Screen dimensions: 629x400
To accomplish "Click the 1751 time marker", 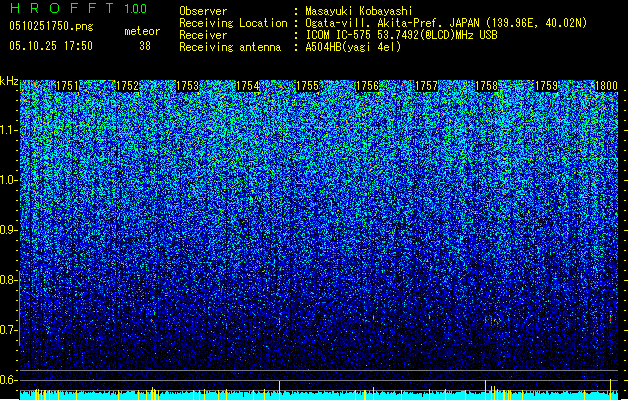I will (67, 86).
